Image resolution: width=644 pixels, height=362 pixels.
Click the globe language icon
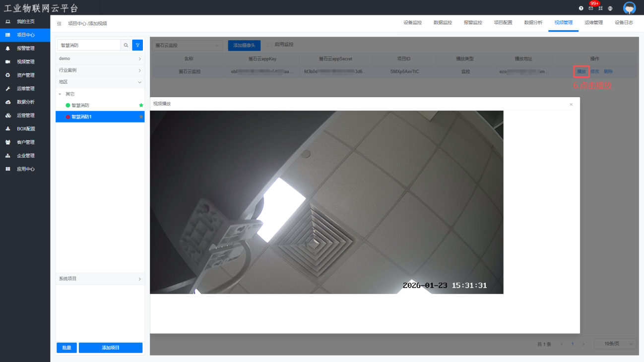click(x=610, y=8)
